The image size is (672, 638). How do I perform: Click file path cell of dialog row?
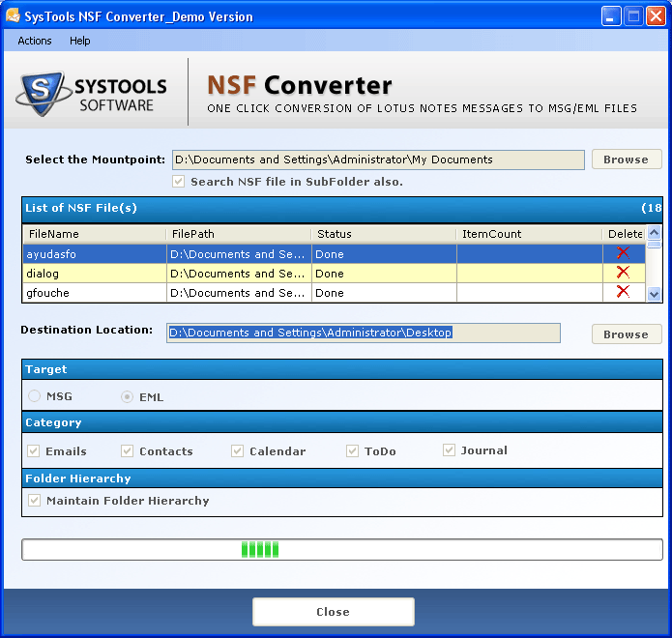239,274
